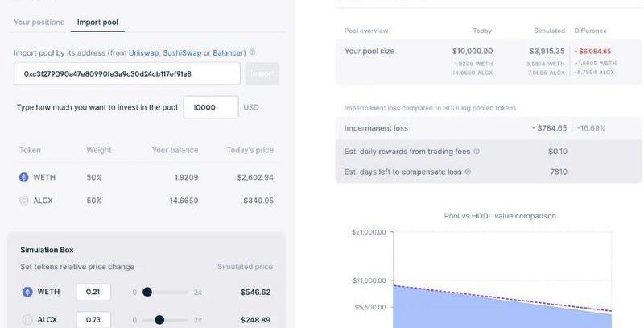Focus the USD investment amount field

(x=210, y=107)
